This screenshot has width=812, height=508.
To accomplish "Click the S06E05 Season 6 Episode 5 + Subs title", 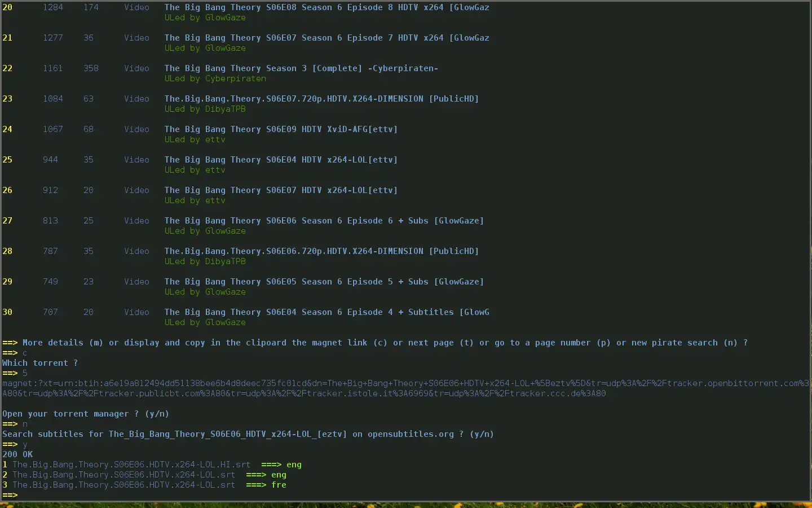I will point(324,282).
